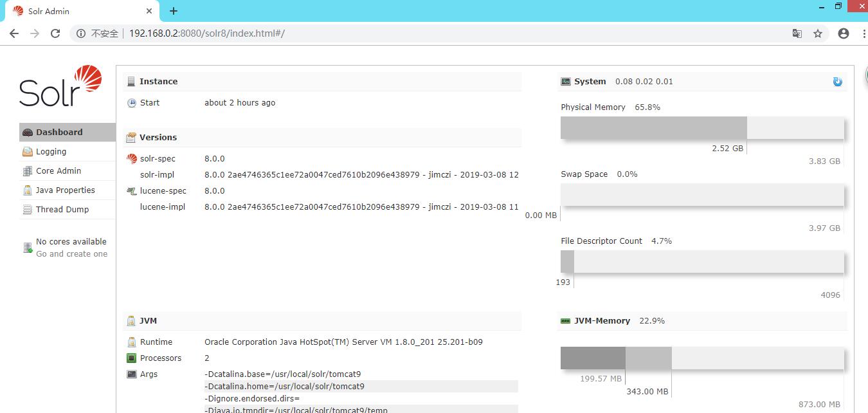Click the Versions package icon
This screenshot has width=868, height=413.
pos(131,138)
